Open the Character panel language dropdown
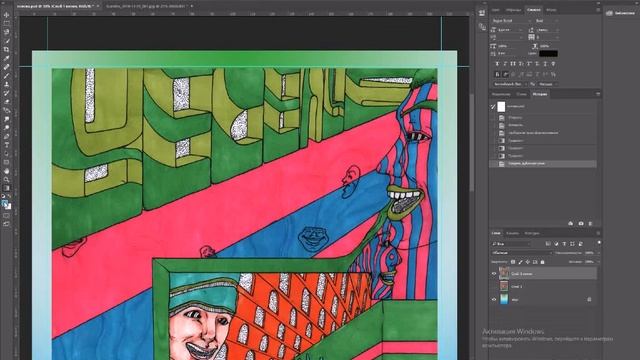The width and height of the screenshot is (640, 360). [510, 84]
